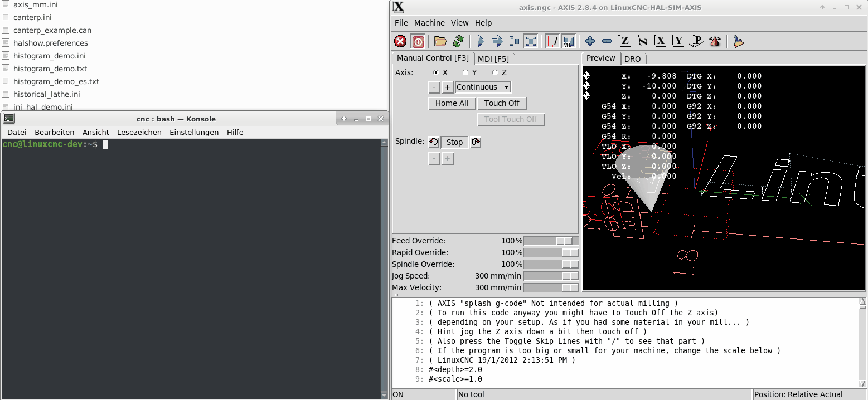This screenshot has width=868, height=400.
Task: Click the Touch Off button
Action: coord(502,103)
